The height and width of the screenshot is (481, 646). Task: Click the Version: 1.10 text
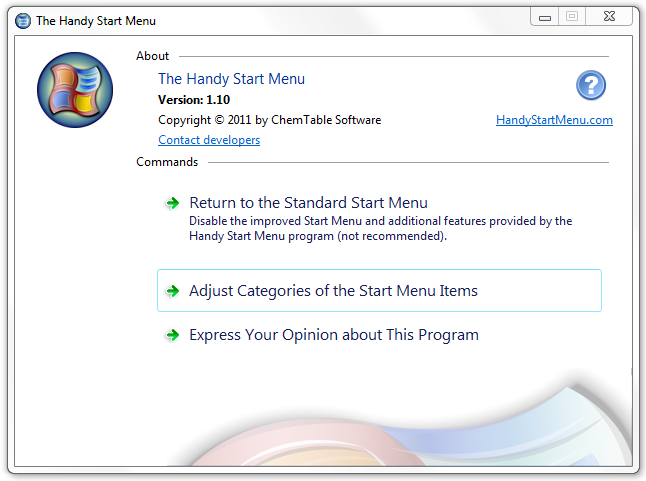point(194,100)
